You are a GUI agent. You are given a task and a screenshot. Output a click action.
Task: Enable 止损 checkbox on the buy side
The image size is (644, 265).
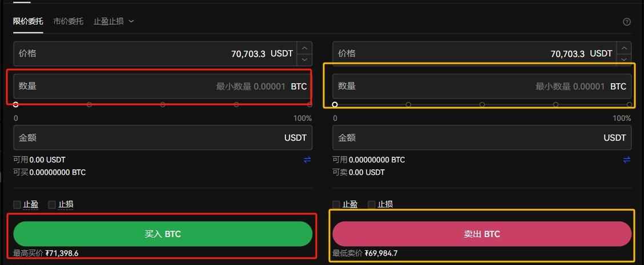pyautogui.click(x=52, y=204)
